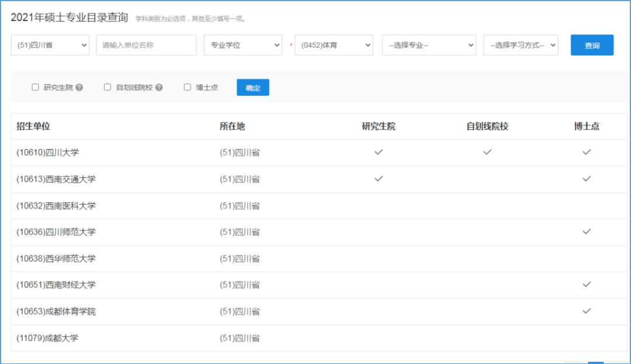
Task: Select the (10651)西南财经大学 row name
Action: (x=56, y=285)
